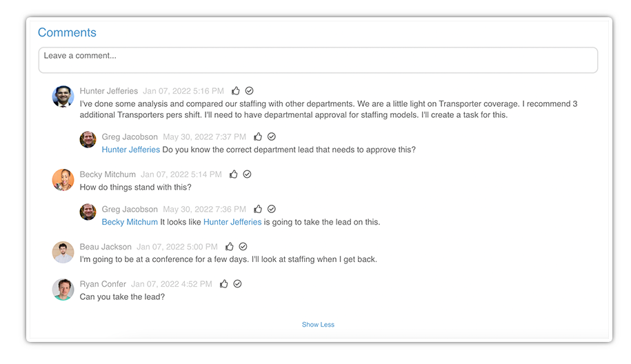The width and height of the screenshot is (631, 364).
Task: Give thumbs-up to Beau Jackson's comment
Action: (x=230, y=247)
